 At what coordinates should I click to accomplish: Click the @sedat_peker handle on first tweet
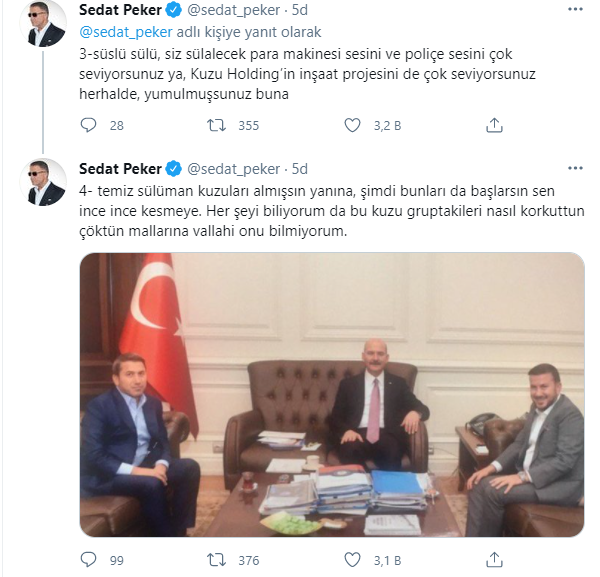233,10
